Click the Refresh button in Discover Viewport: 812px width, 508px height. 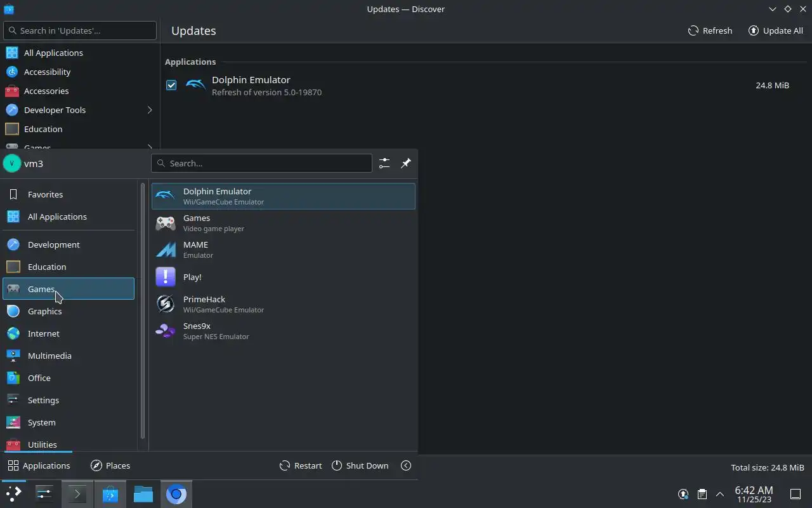710,30
